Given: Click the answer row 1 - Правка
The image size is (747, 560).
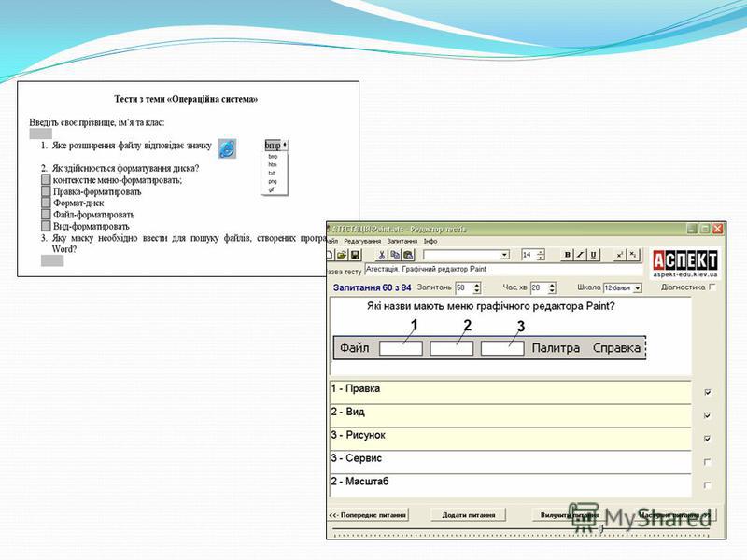Looking at the screenshot, I should [x=510, y=392].
